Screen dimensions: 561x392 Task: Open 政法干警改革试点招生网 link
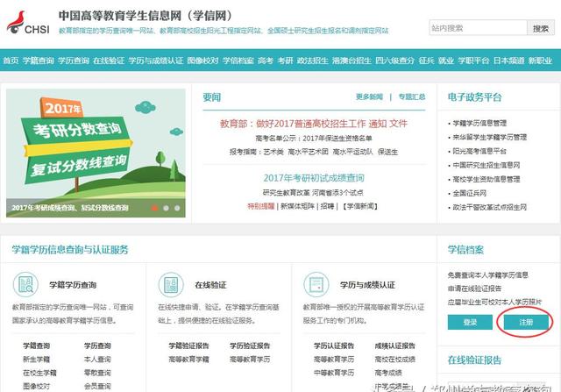click(489, 207)
